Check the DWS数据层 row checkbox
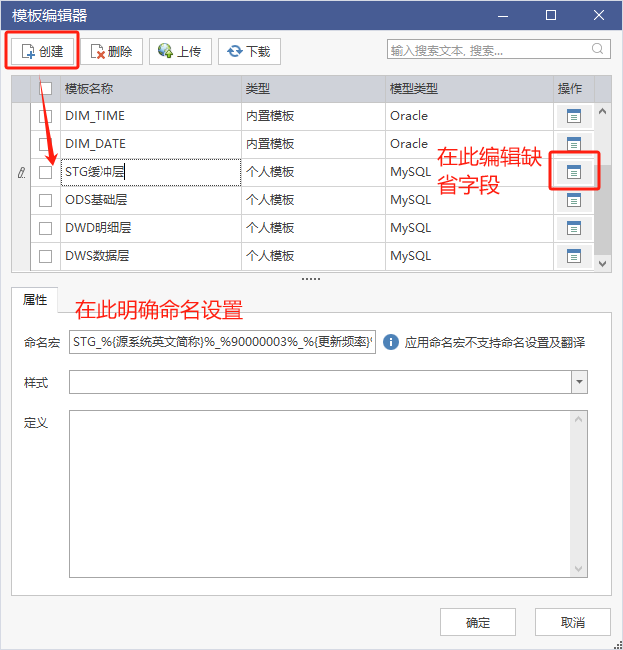Viewport: 623px width, 650px height. [x=46, y=256]
